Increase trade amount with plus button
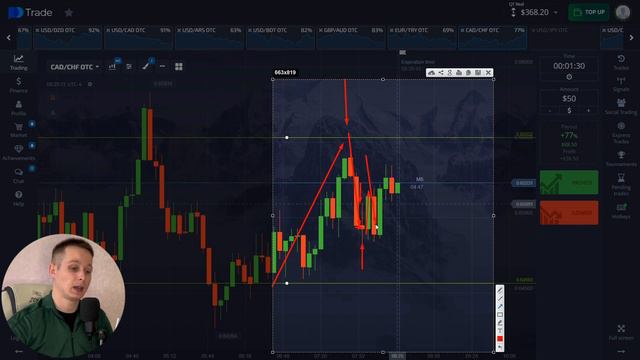 pos(588,111)
